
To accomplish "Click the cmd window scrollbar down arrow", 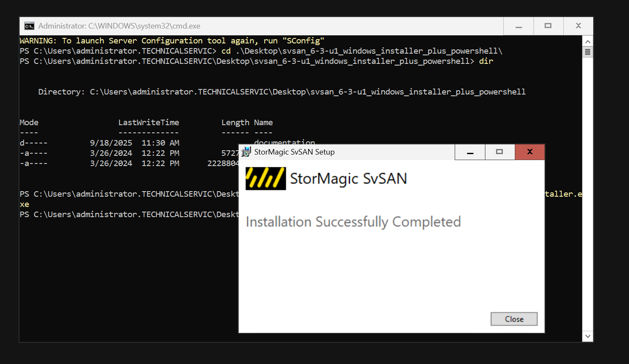I will 588,336.
